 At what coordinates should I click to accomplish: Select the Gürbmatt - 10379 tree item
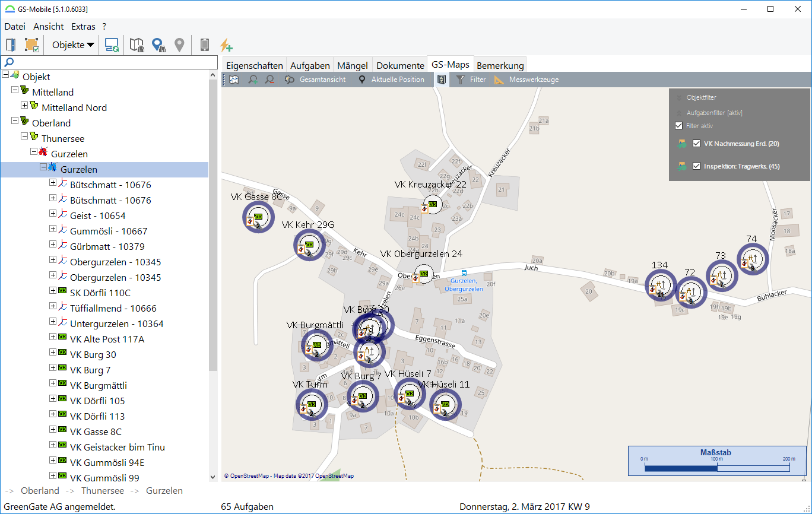click(107, 246)
